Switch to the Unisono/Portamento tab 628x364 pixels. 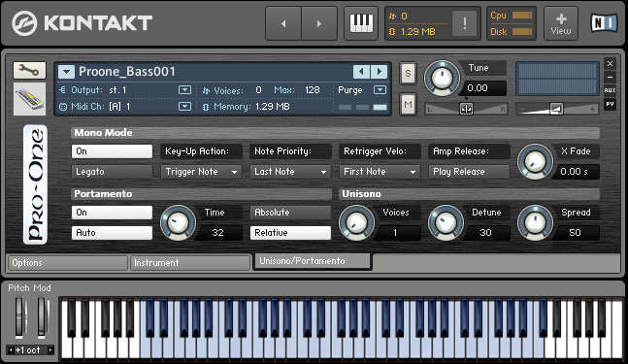313,261
